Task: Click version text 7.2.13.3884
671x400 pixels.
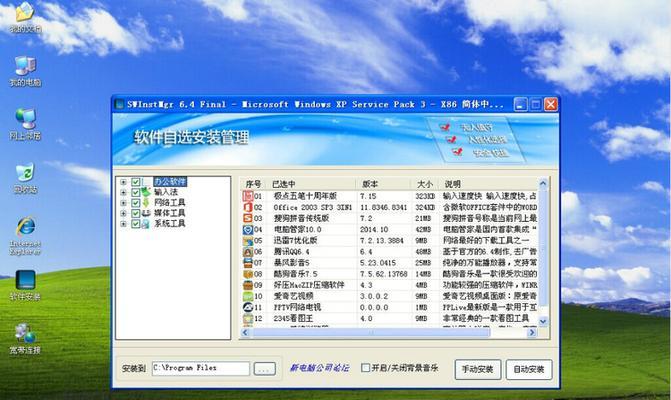Action: pos(381,241)
